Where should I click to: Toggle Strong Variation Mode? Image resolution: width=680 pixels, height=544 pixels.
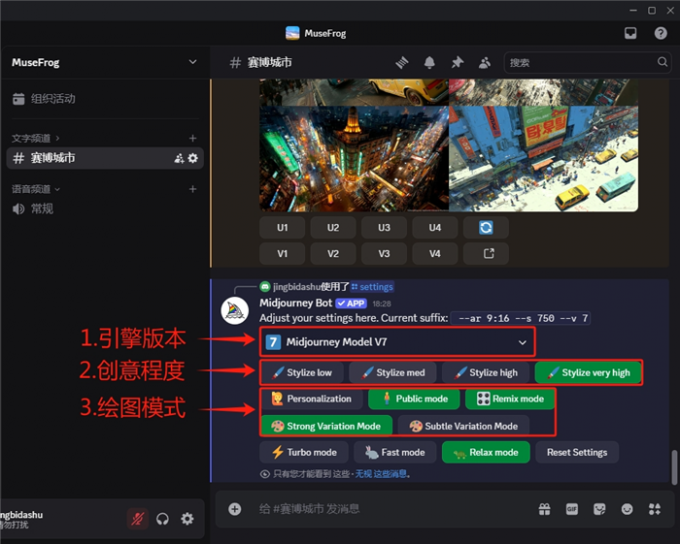[327, 426]
